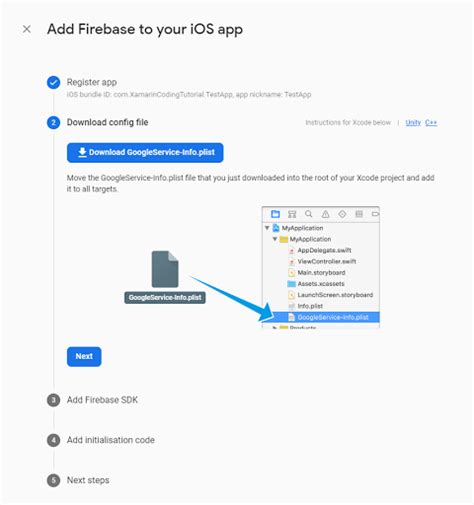474x505 pixels.
Task: Click the warning triangle icon in Xcode toolbar
Action: [325, 214]
